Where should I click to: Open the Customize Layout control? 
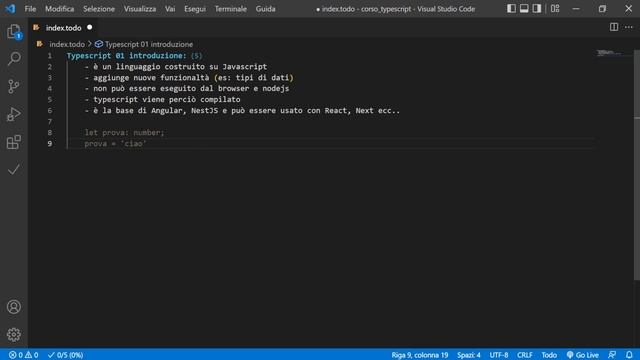tap(555, 9)
